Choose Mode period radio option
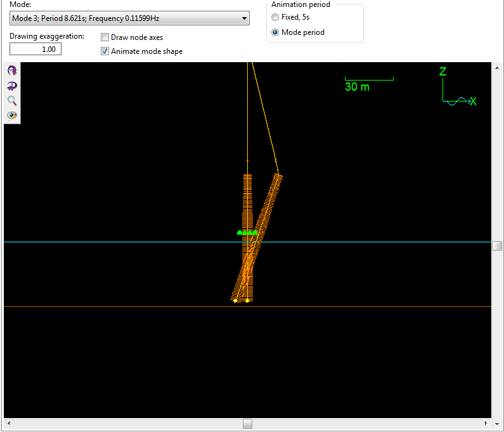504x432 pixels. coord(275,32)
